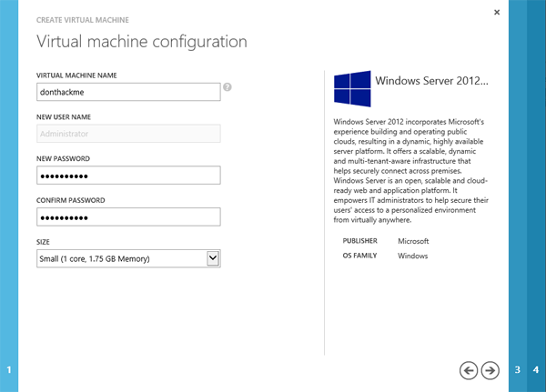The height and width of the screenshot is (392, 546).
Task: Click the help icon beside virtual machine name
Action: tap(227, 88)
